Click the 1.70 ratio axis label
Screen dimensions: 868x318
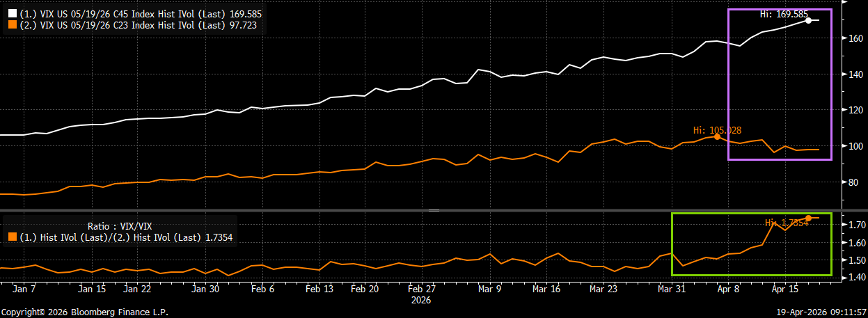click(x=857, y=225)
